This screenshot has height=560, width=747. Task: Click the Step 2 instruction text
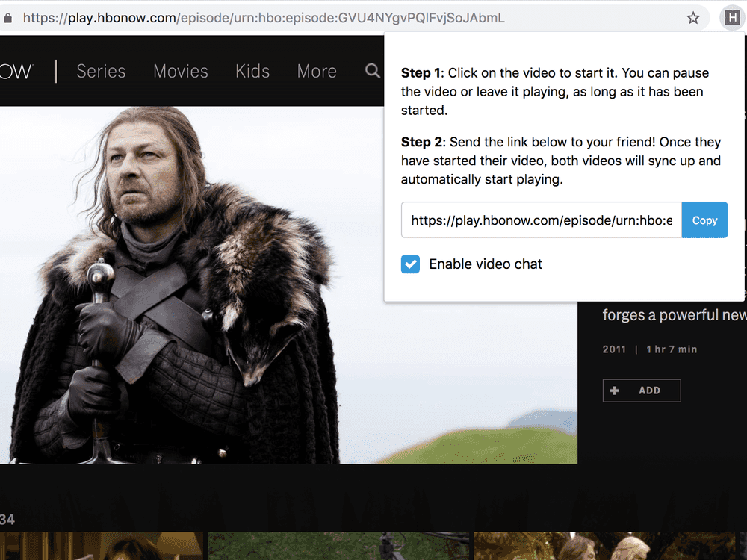pos(561,161)
